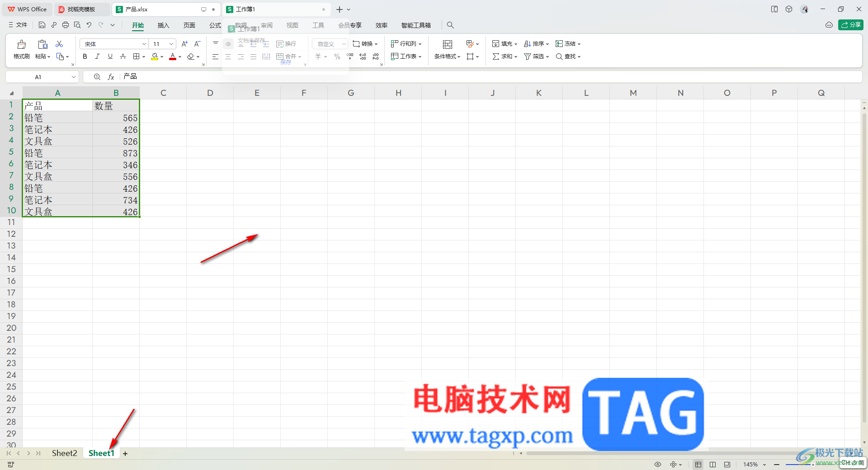Viewport: 868px width, 470px height.
Task: Click the formula bar zoom icon
Action: coord(97,77)
